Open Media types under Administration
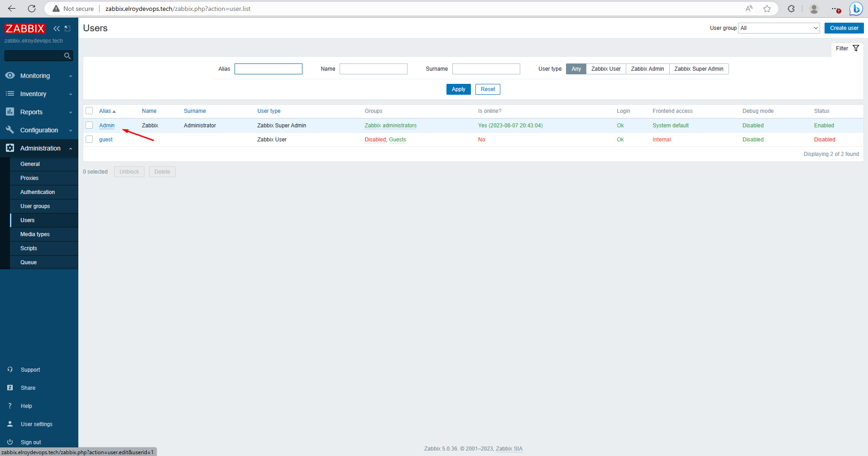This screenshot has width=868, height=456. click(44, 234)
